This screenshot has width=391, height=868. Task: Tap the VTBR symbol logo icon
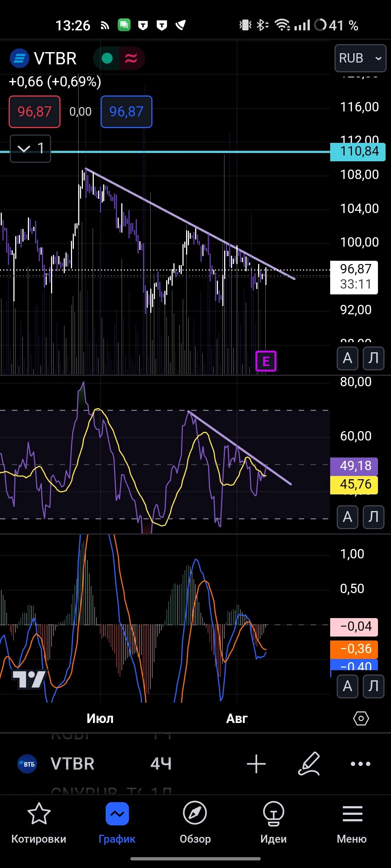tap(19, 58)
